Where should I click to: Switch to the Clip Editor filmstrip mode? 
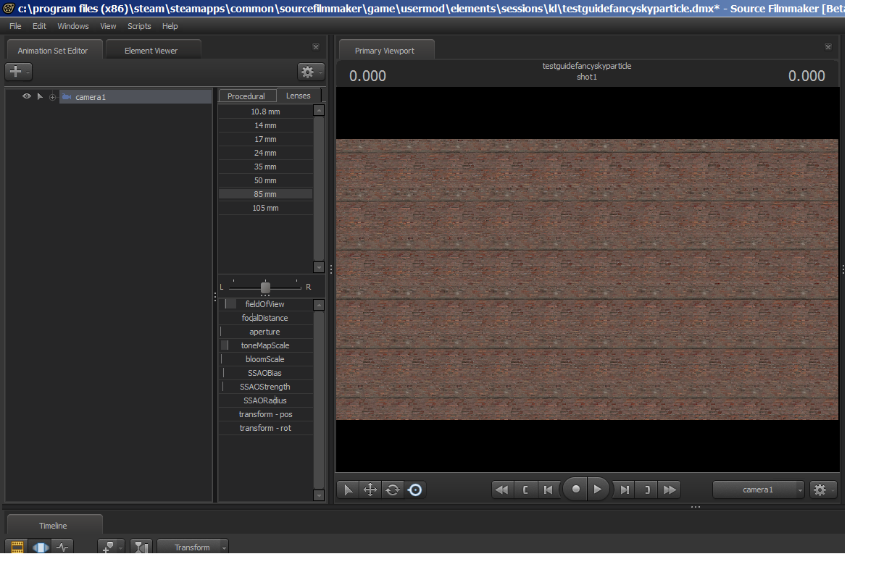[17, 547]
